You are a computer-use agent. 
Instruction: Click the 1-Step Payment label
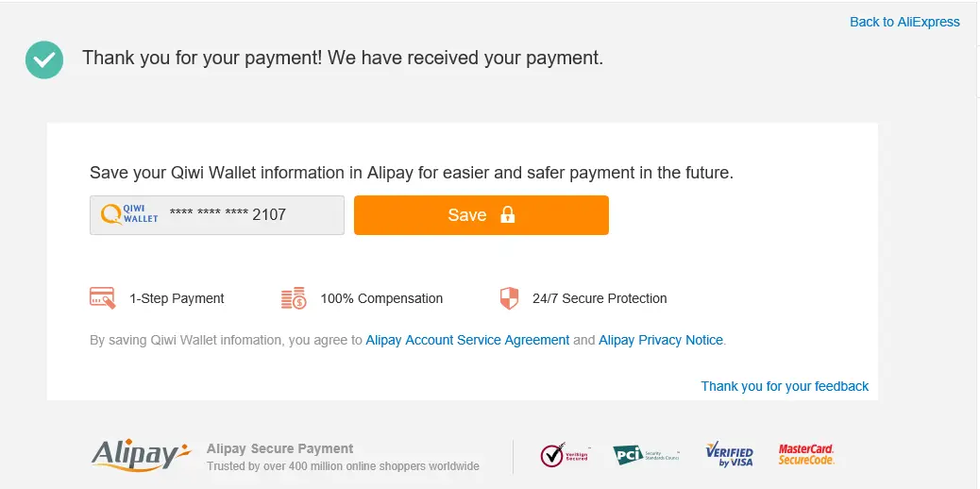tap(177, 299)
